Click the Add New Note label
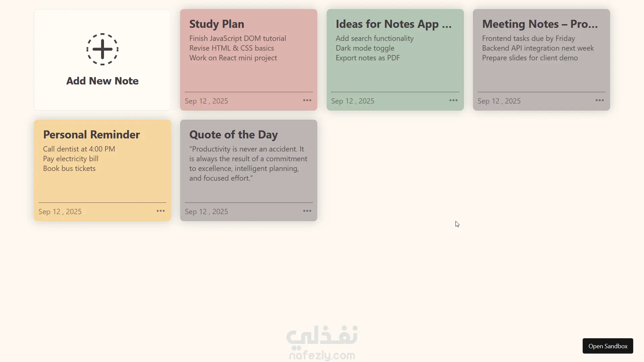 102,81
